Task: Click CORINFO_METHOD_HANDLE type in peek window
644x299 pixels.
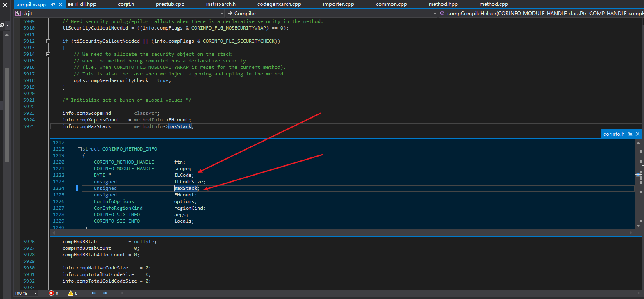Action: 124,162
